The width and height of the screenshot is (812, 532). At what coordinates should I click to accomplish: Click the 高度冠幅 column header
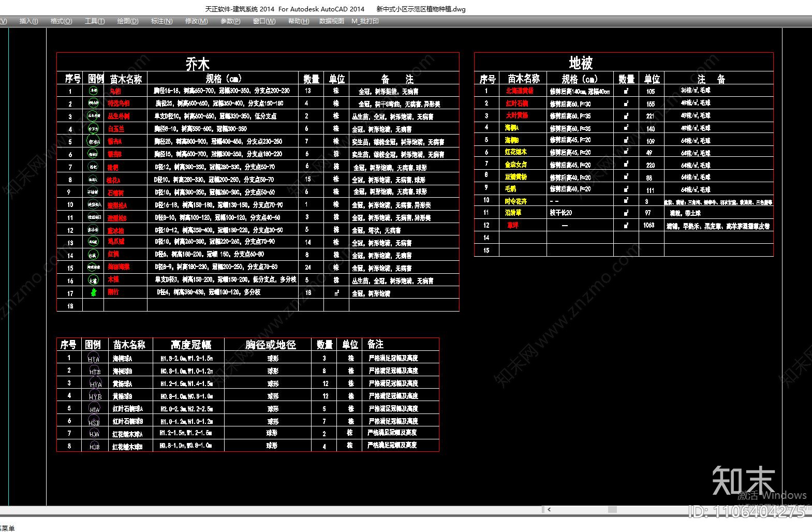(191, 345)
